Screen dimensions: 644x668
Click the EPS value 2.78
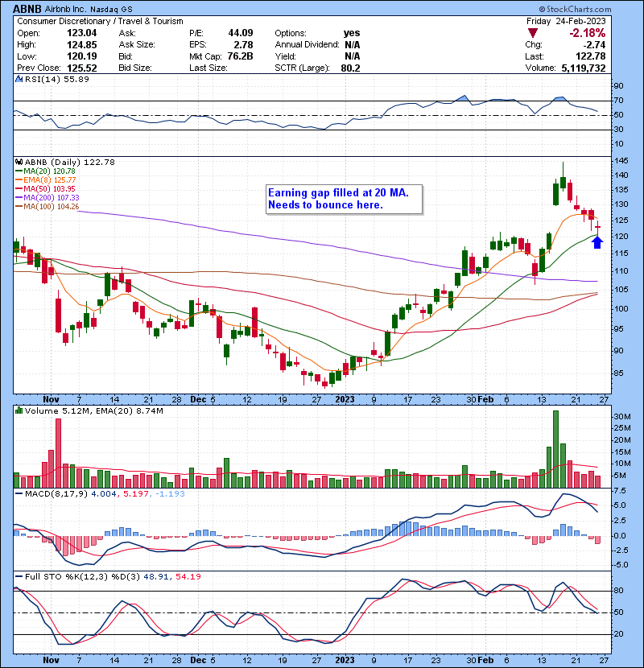(243, 45)
